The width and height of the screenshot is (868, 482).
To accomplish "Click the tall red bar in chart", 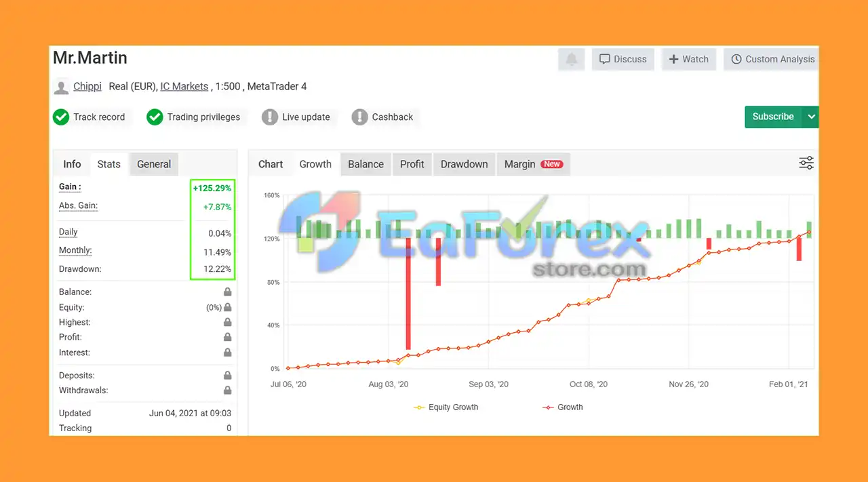I will tap(408, 293).
